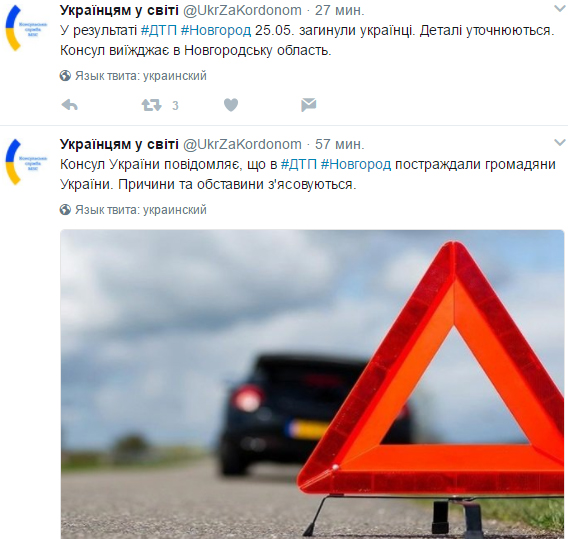Image resolution: width=568 pixels, height=539 pixels.
Task: Retweet the first tweet about Новгород
Action: coord(151,105)
